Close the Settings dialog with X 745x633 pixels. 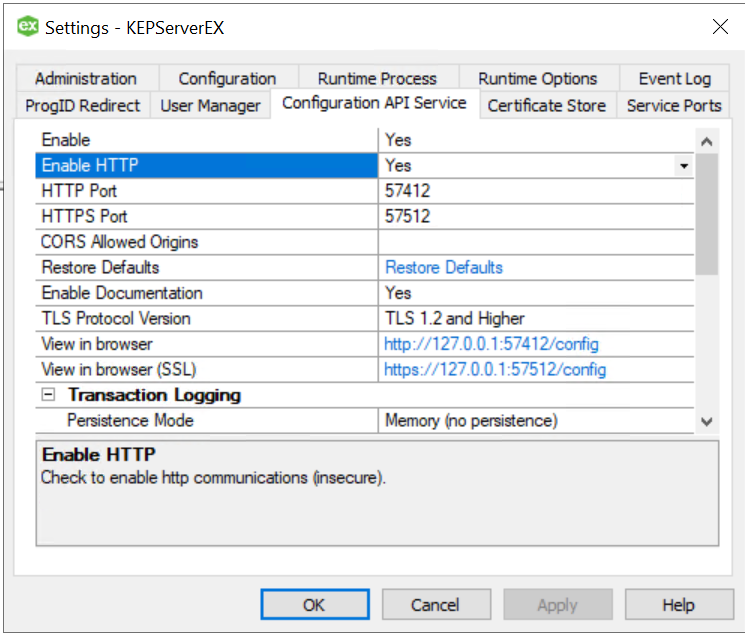[x=720, y=27]
